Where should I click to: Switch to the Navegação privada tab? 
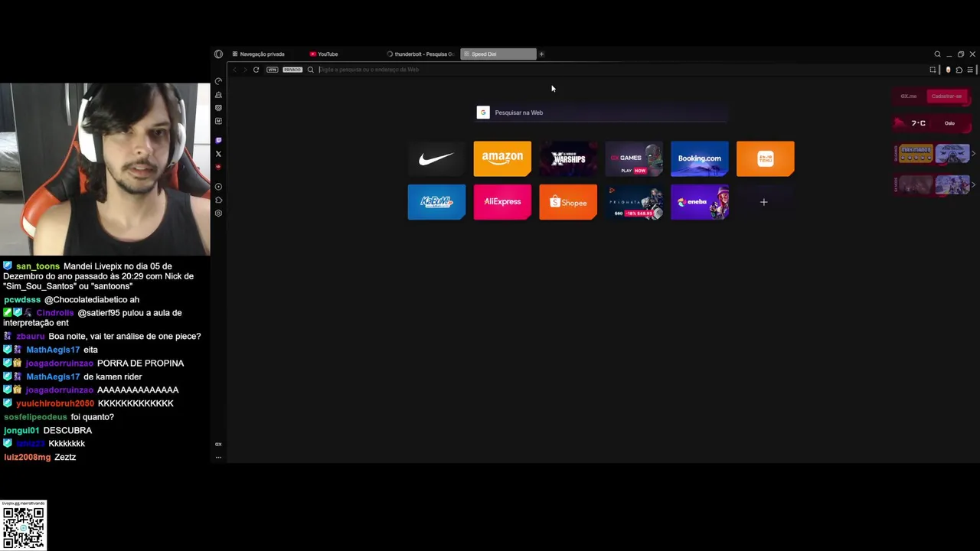(x=262, y=54)
